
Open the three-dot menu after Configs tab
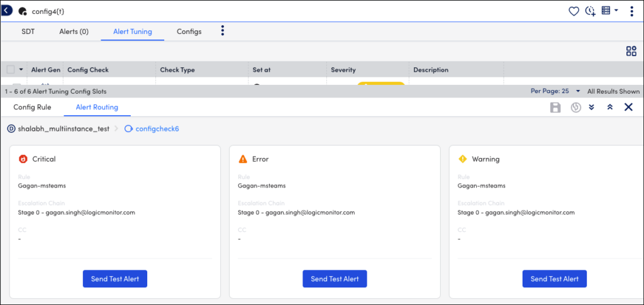pos(222,31)
